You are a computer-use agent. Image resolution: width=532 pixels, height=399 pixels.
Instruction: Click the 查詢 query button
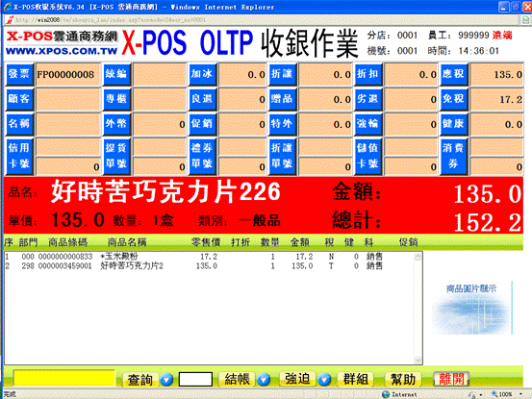140,380
